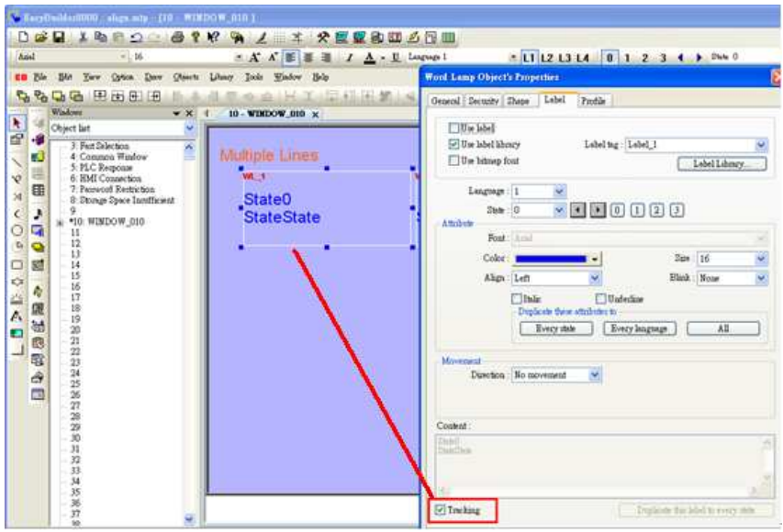Click the Underline icon in the format toolbar

(x=396, y=58)
